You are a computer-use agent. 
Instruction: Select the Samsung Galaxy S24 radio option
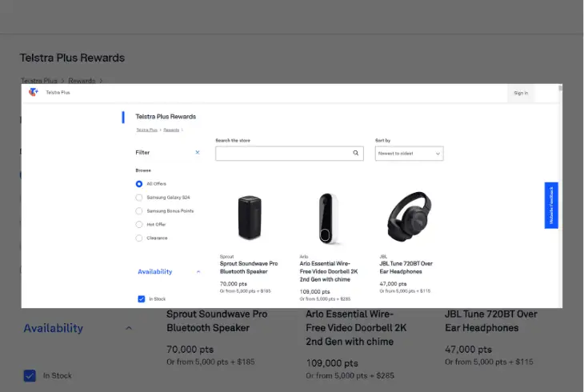point(139,198)
